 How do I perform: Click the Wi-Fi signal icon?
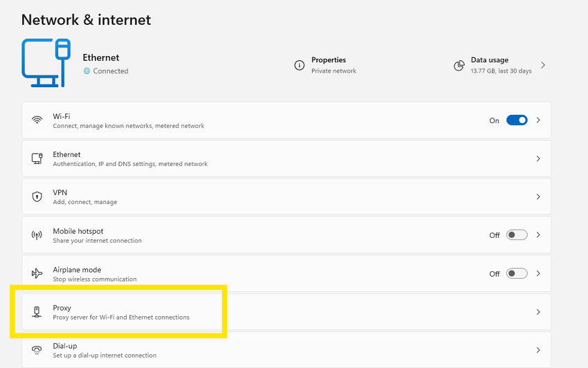click(x=37, y=120)
